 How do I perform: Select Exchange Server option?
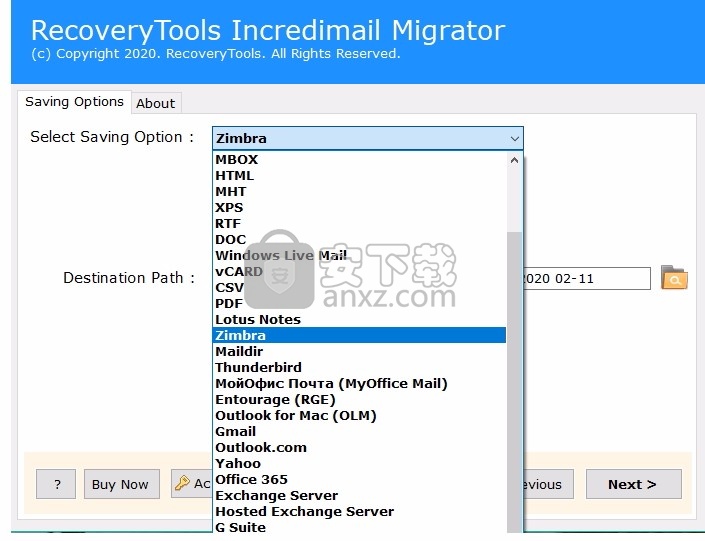click(x=359, y=495)
